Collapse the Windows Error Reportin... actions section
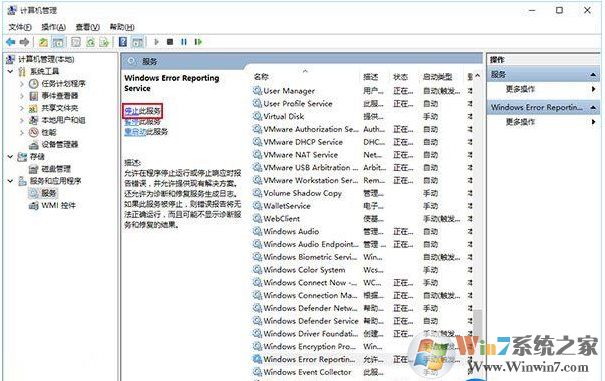Viewport: 605px width, 381px height. click(593, 107)
